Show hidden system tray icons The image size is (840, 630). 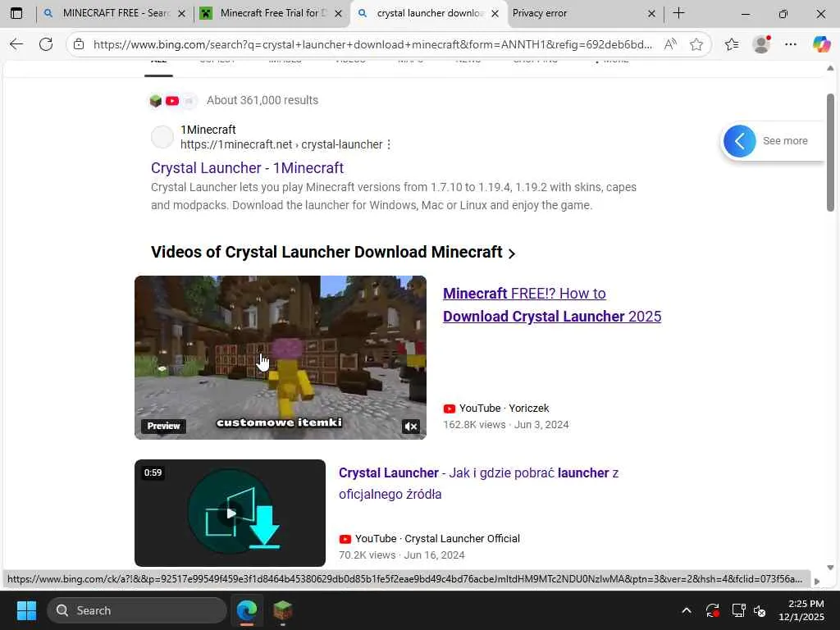(x=687, y=610)
